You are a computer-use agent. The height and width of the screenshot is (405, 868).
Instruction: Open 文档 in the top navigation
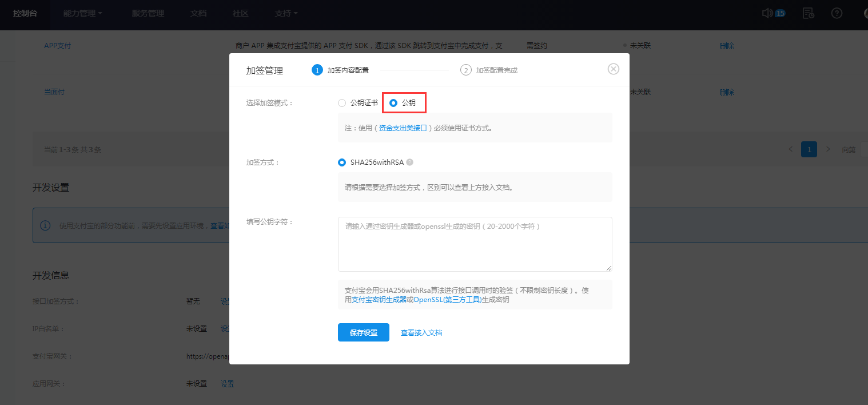pos(198,13)
